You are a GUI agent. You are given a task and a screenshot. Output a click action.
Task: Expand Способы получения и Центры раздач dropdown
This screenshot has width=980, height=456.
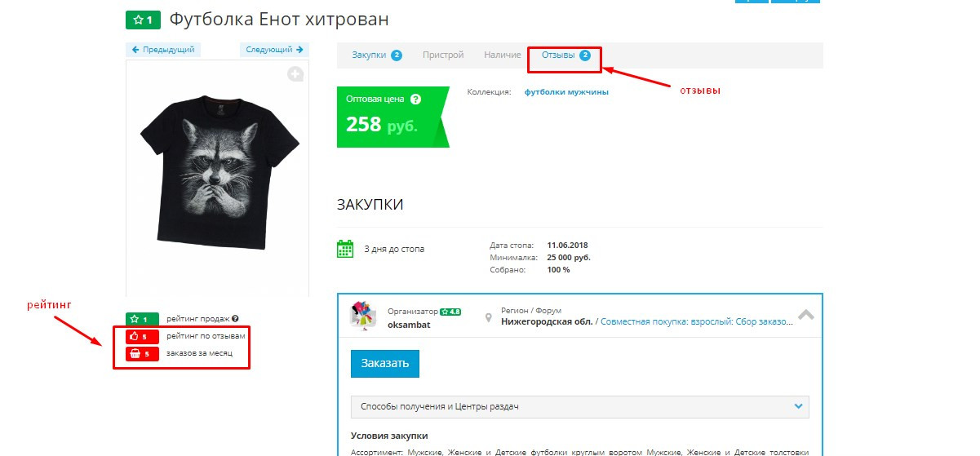(x=579, y=406)
